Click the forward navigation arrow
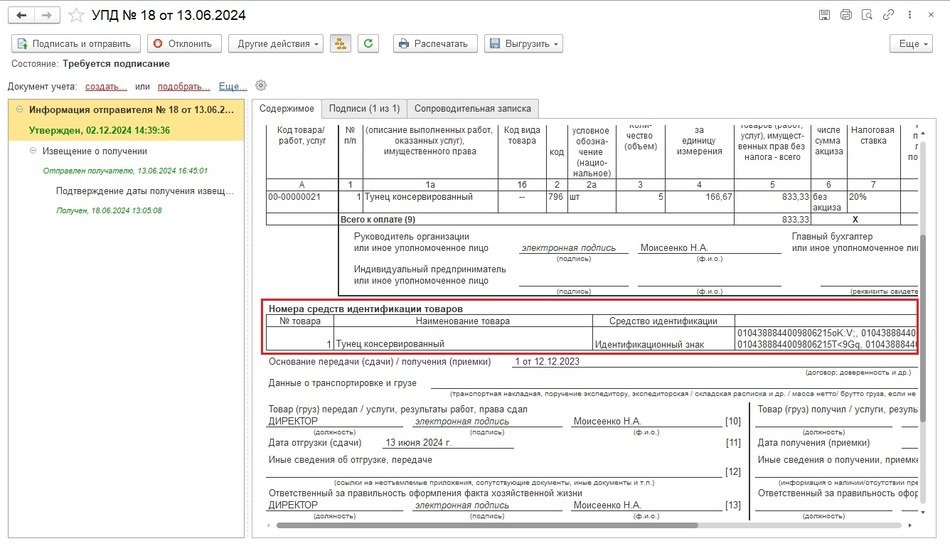The height and width of the screenshot is (546, 950). [46, 15]
